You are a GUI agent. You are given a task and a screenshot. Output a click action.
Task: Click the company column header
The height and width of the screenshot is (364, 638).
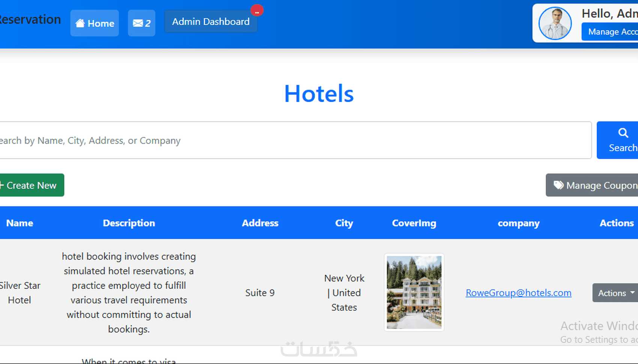coord(519,223)
